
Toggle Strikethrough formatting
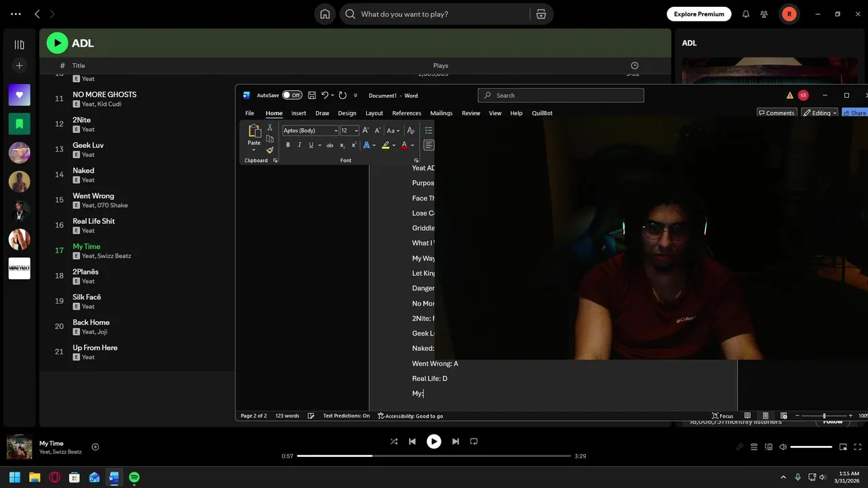click(330, 145)
